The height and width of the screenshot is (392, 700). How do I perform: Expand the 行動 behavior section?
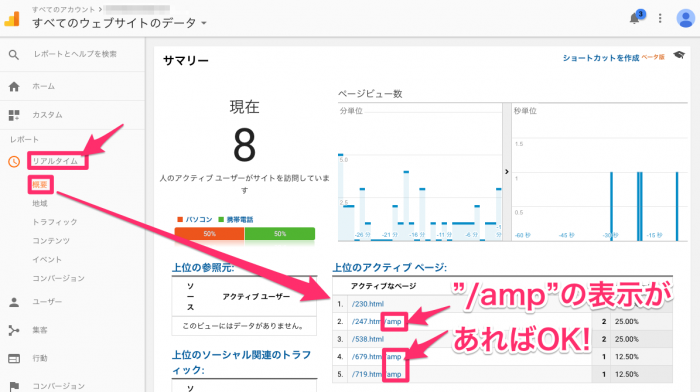point(40,358)
